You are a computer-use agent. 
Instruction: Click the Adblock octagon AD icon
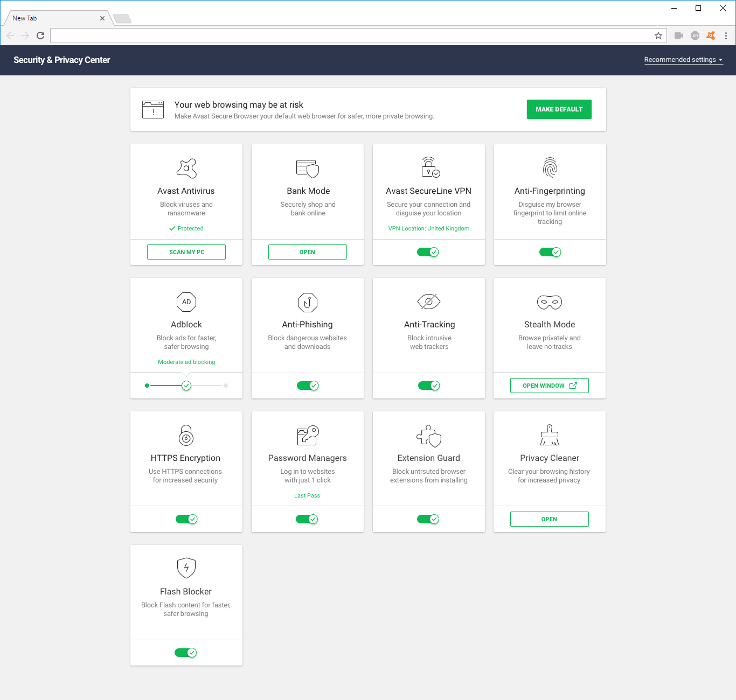click(186, 302)
